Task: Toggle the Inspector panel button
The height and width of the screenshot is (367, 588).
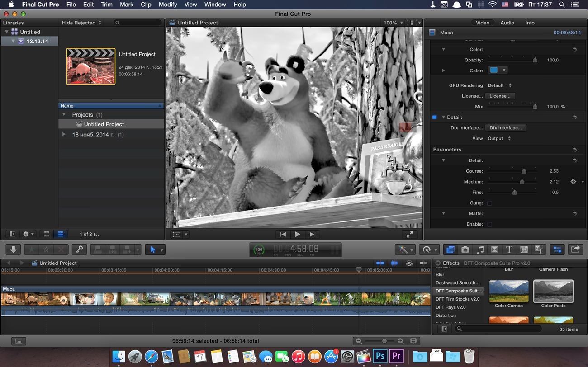Action: click(557, 249)
